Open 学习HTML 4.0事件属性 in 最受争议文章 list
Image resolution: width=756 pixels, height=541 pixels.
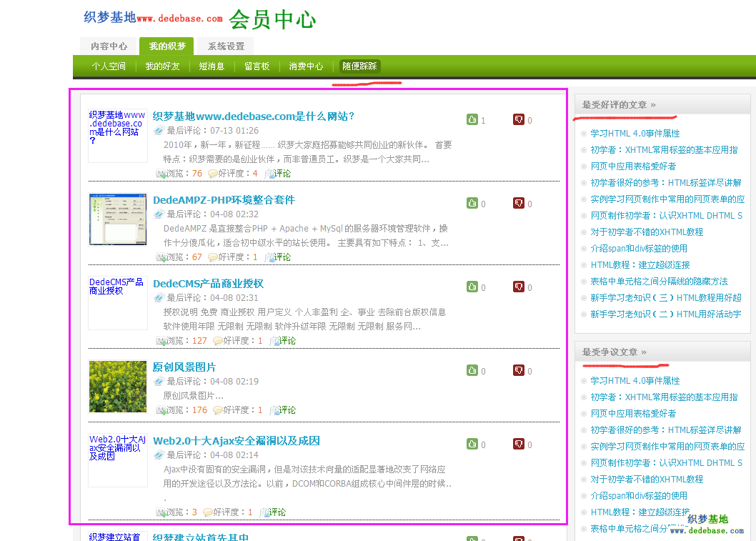click(635, 381)
